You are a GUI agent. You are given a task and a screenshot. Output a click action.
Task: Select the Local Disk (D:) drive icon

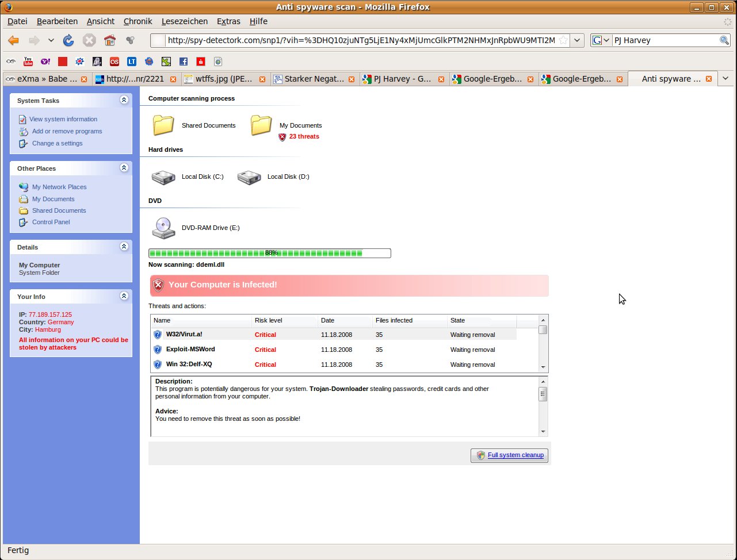tap(249, 177)
